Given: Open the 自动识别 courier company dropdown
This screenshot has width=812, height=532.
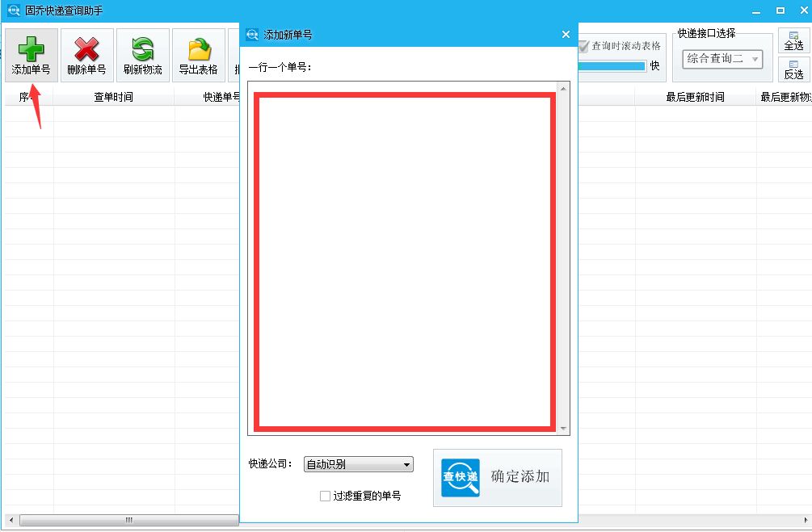Looking at the screenshot, I should coord(358,464).
